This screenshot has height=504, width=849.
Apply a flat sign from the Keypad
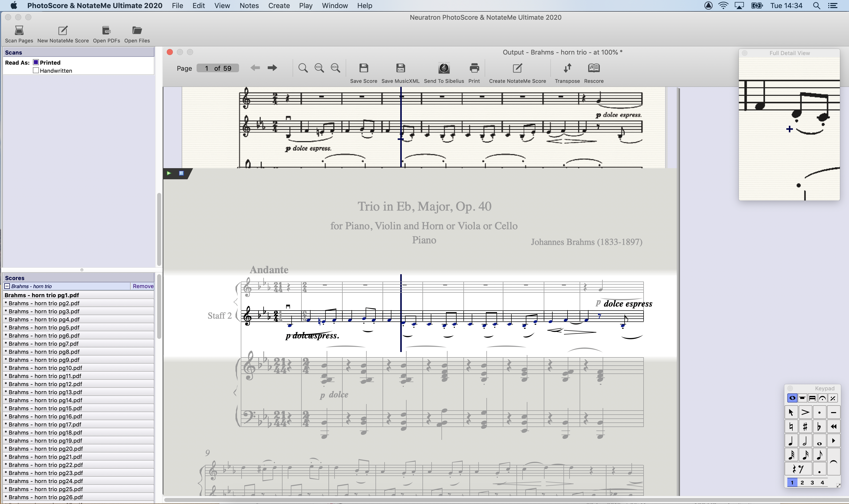coord(819,426)
